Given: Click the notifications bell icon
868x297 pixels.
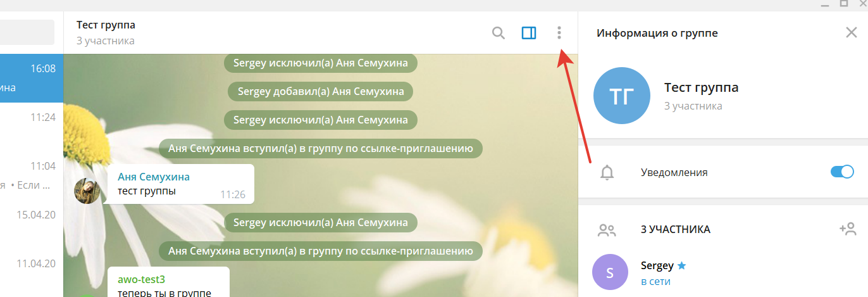Looking at the screenshot, I should 607,172.
